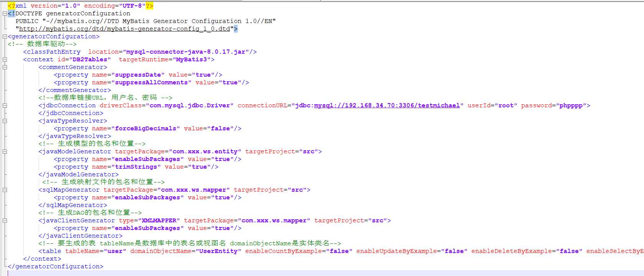Collapse the javaModelGenerator block fold marker
The height and width of the screenshot is (276, 644).
[5, 151]
